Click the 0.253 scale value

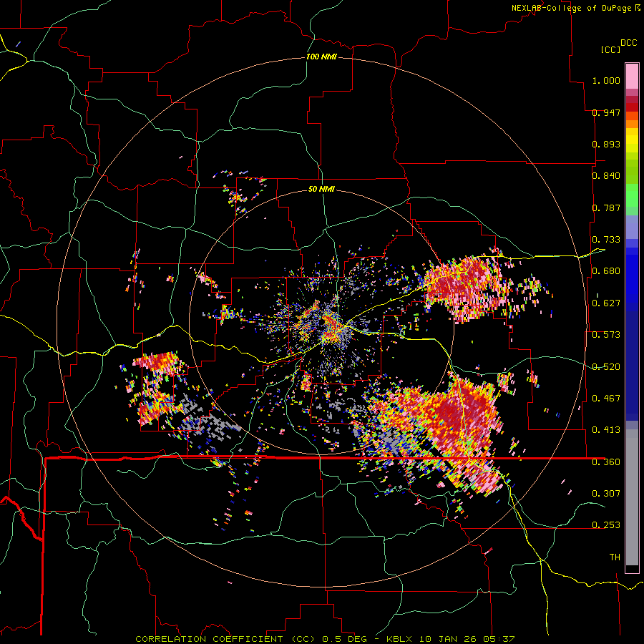(x=606, y=525)
